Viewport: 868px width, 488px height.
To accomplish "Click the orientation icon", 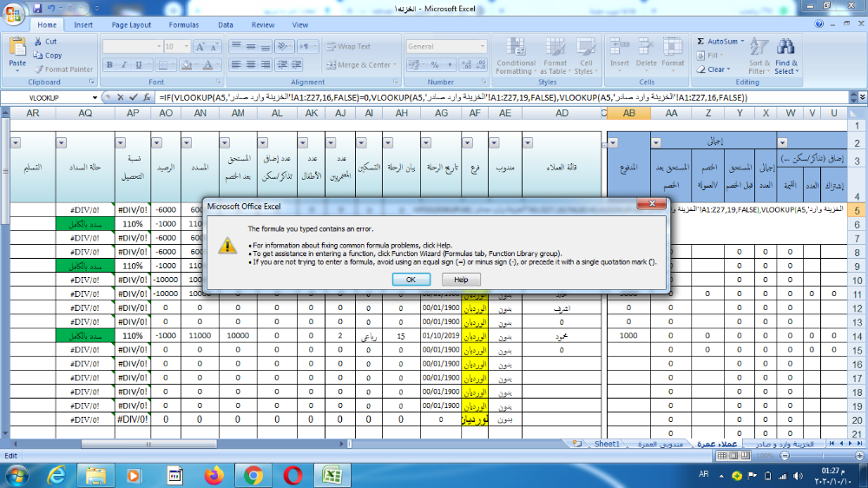I will point(283,47).
